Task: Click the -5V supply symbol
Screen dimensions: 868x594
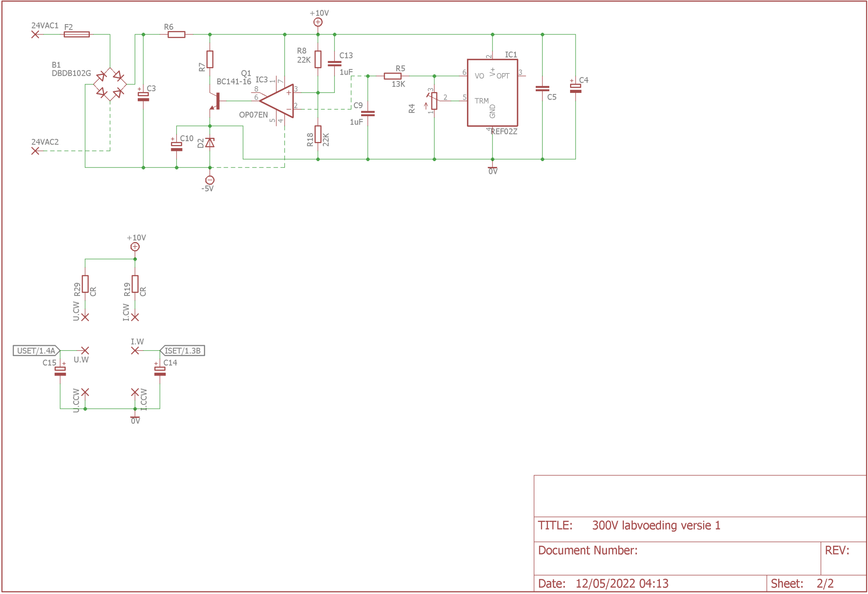Action: (x=210, y=180)
